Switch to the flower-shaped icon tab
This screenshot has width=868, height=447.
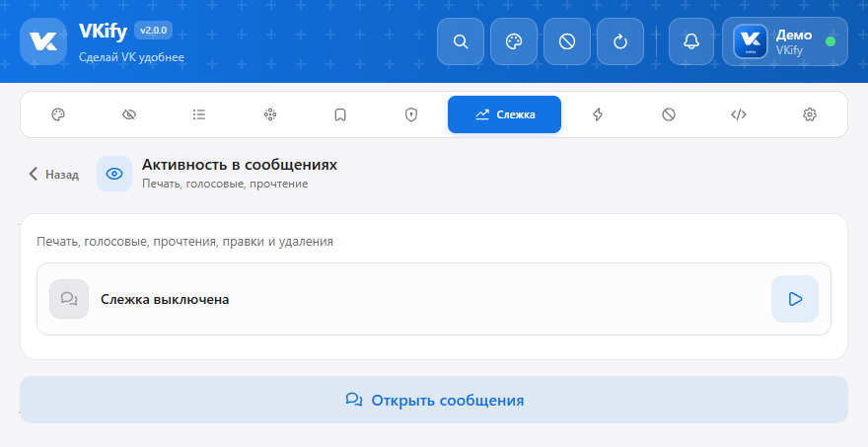click(x=270, y=114)
